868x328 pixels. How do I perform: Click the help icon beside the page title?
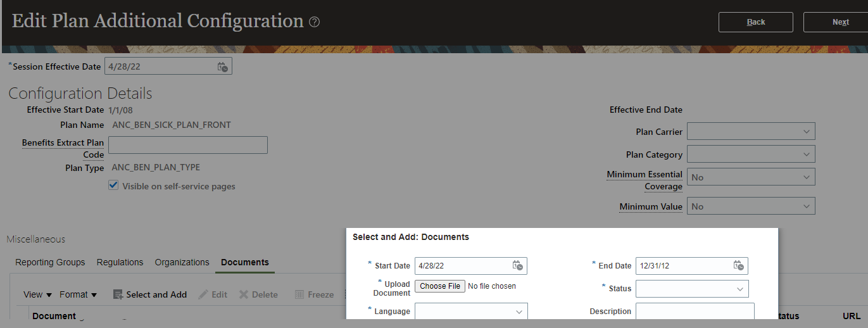pyautogui.click(x=314, y=22)
